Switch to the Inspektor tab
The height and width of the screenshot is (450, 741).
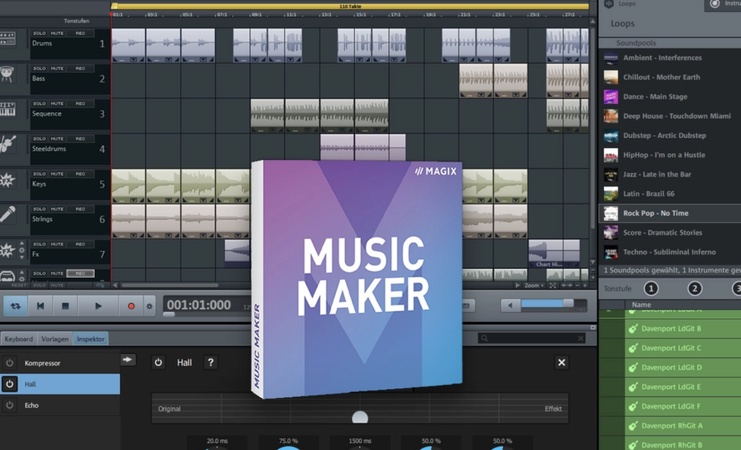click(91, 339)
